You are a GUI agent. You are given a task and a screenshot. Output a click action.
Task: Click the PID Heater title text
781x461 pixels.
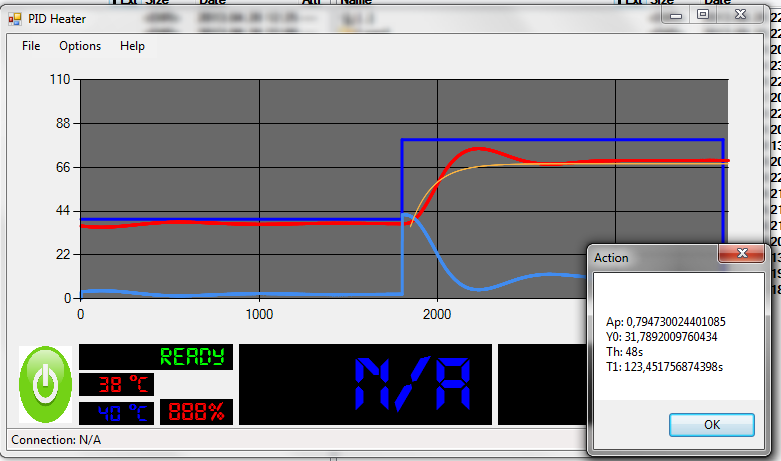[x=57, y=19]
